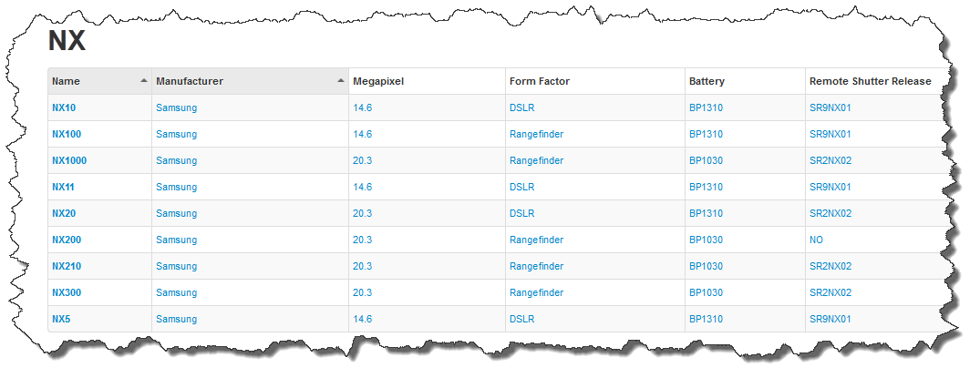Image resolution: width=980 pixels, height=378 pixels.
Task: Click Rangefinder form factor in NX100 row
Action: pyautogui.click(x=536, y=134)
